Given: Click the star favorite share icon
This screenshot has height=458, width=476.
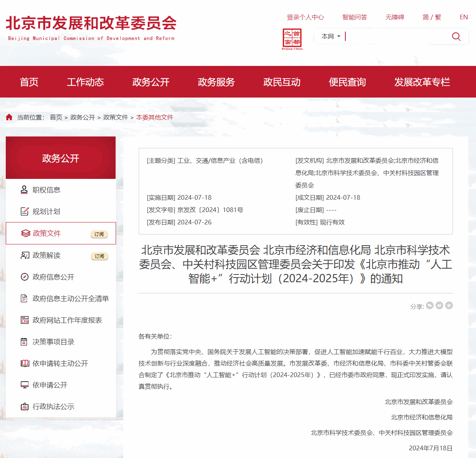Looking at the screenshot, I should pyautogui.click(x=449, y=305).
